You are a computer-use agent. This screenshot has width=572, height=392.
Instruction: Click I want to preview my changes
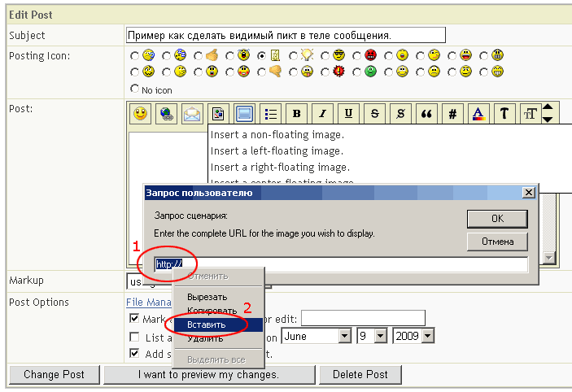click(x=209, y=374)
